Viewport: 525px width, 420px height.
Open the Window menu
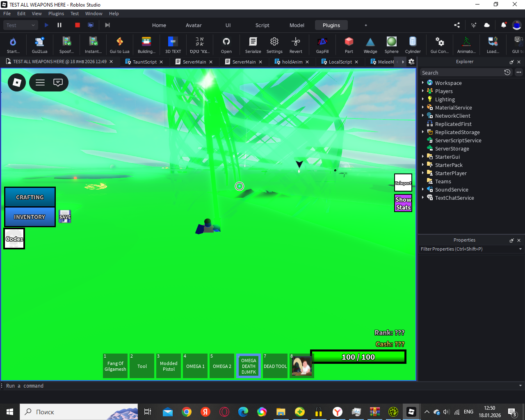[x=94, y=14]
